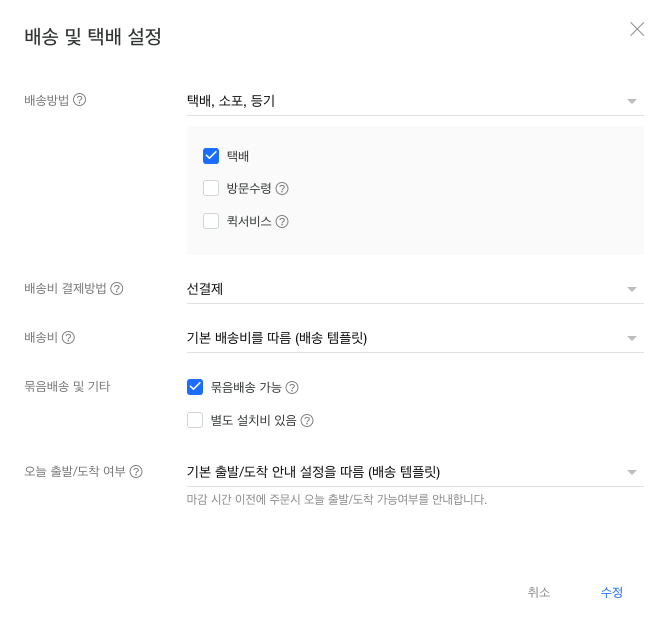Click help icon beside 별도 설치비 있음

[x=307, y=420]
